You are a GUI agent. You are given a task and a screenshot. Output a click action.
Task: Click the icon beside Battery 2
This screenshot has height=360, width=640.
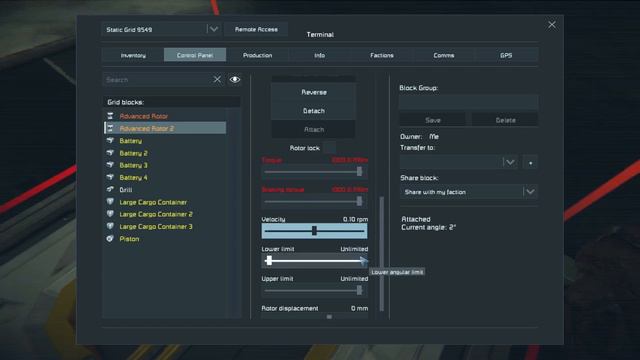click(x=110, y=153)
